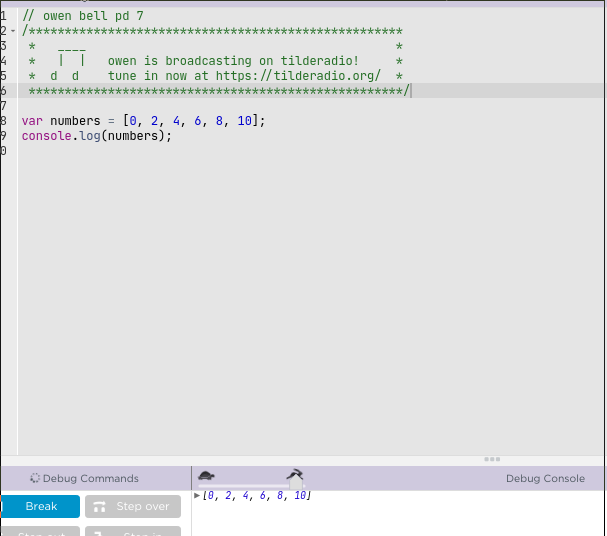Click the speed slider handle

(x=296, y=484)
